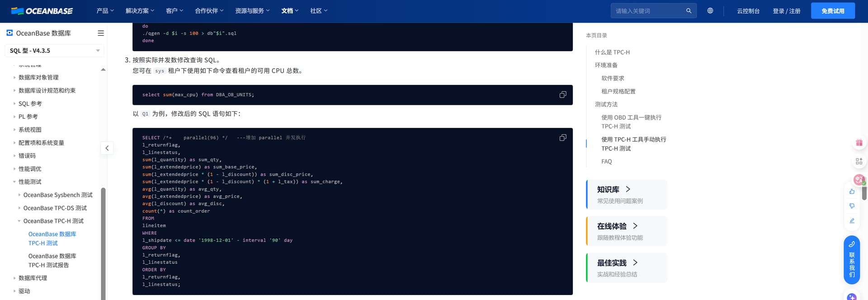The image size is (868, 300).
Task: Jump to FAQ section
Action: point(607,162)
